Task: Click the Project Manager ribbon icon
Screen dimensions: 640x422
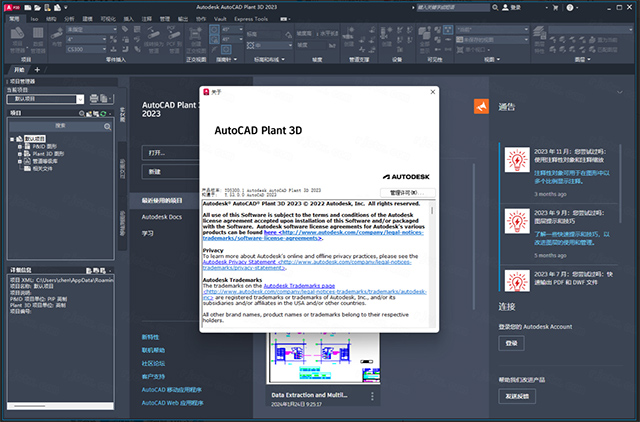Action: point(17,39)
